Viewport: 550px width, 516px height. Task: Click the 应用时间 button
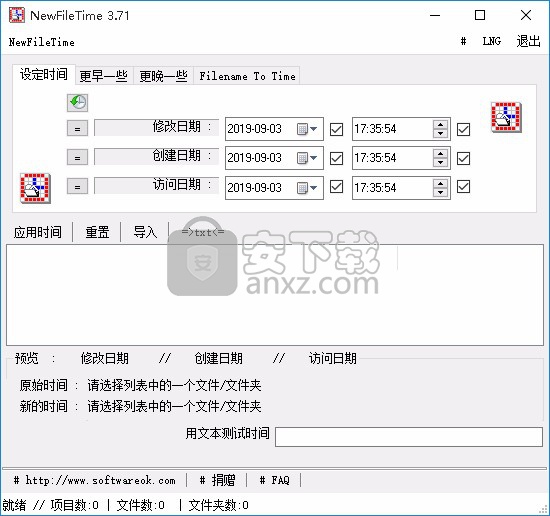pyautogui.click(x=38, y=232)
